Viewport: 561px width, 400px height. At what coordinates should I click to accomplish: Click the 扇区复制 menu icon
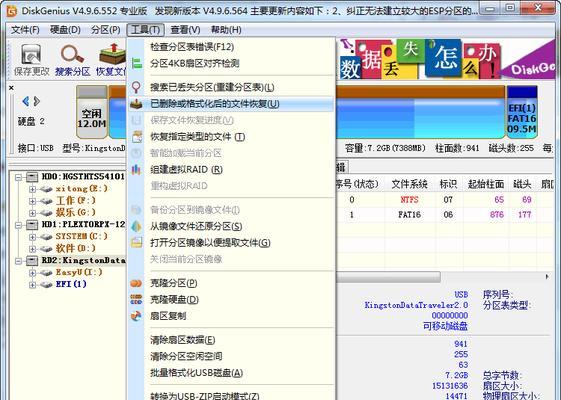(136, 316)
